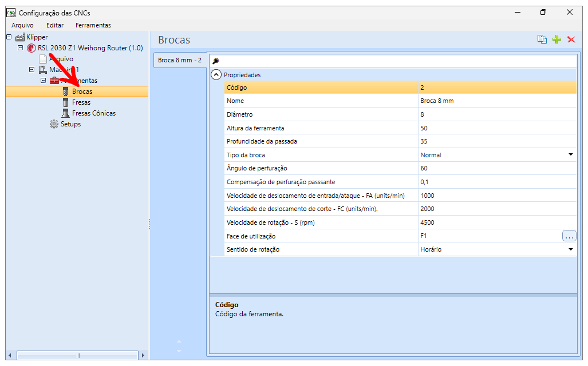Click the Klipper factory icon in the tree

coord(20,37)
